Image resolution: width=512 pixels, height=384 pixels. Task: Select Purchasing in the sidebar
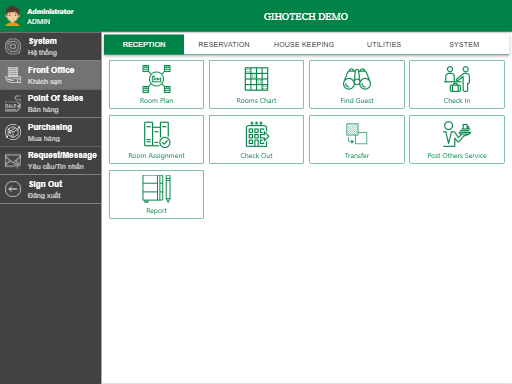50,132
